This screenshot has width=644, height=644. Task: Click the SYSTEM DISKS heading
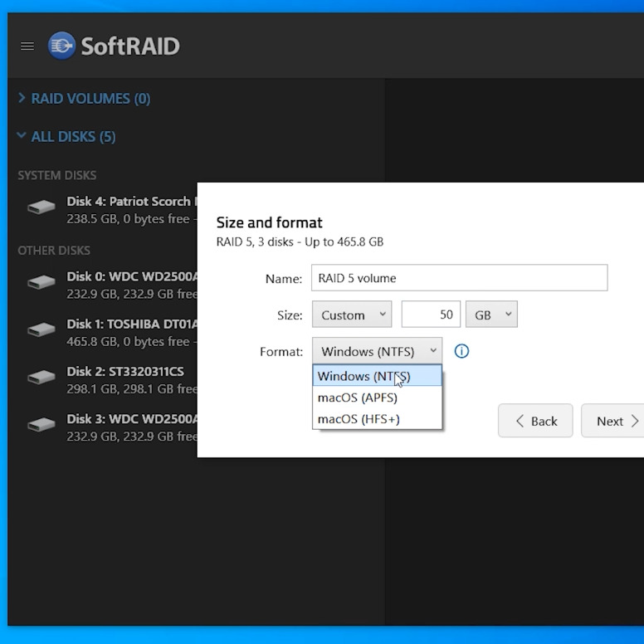pos(57,175)
